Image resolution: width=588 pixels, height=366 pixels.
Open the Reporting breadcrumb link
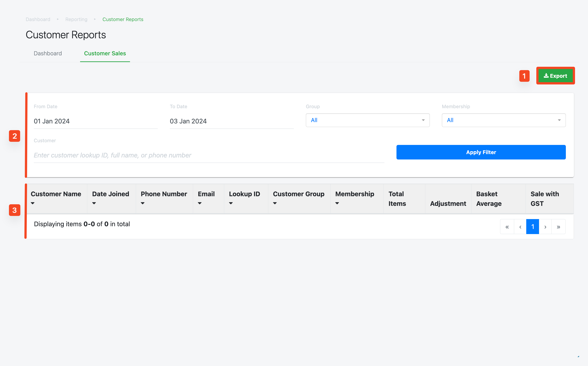click(x=76, y=19)
